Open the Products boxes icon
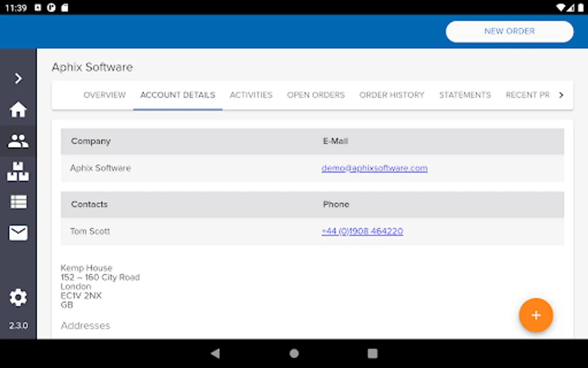This screenshot has height=368, width=588. [18, 171]
